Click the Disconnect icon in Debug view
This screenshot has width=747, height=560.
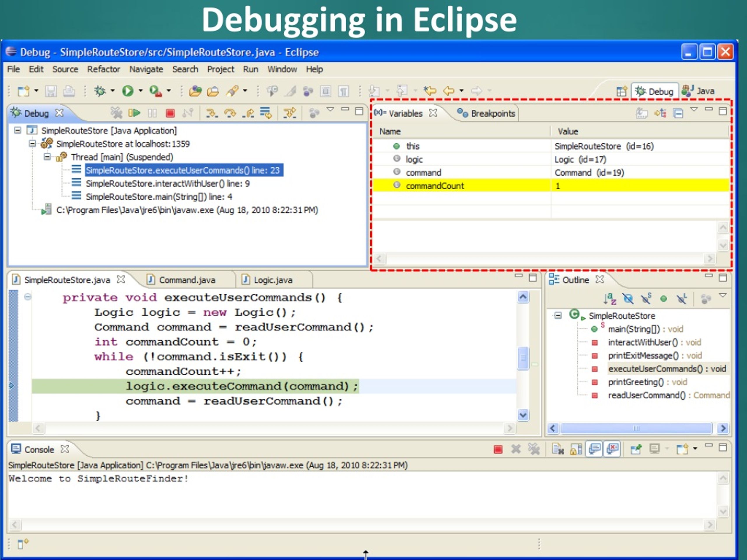(x=188, y=113)
